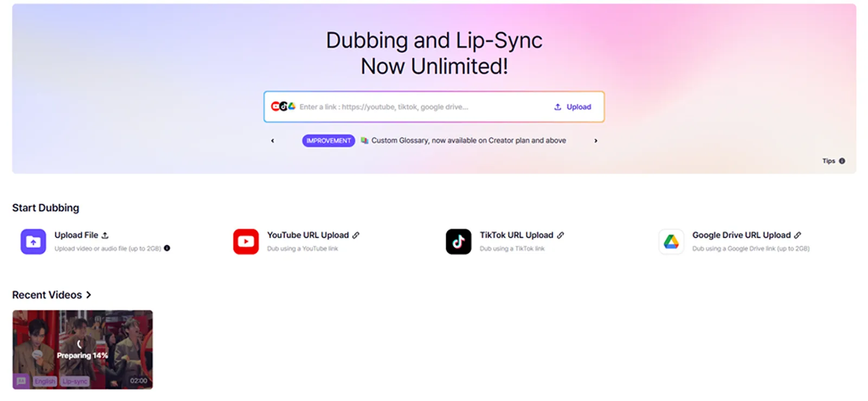The image size is (868, 401).
Task: Select the IMPROVEMENT badge
Action: pyautogui.click(x=329, y=141)
